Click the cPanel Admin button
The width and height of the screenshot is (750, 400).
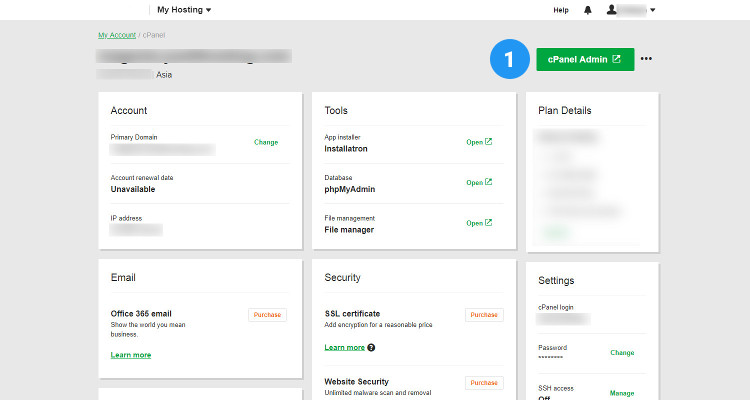click(584, 59)
